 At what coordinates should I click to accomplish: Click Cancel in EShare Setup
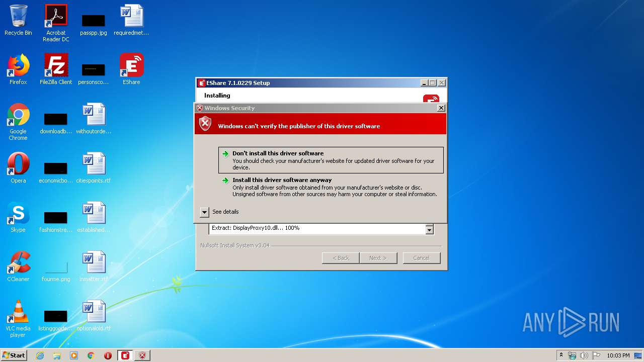(x=422, y=258)
